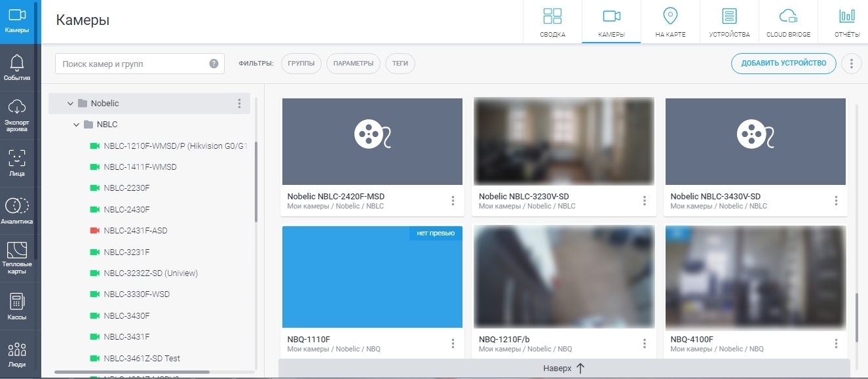The width and height of the screenshot is (868, 379).
Task: Click the нет превью badge on NBQ-1110F
Action: [x=436, y=233]
